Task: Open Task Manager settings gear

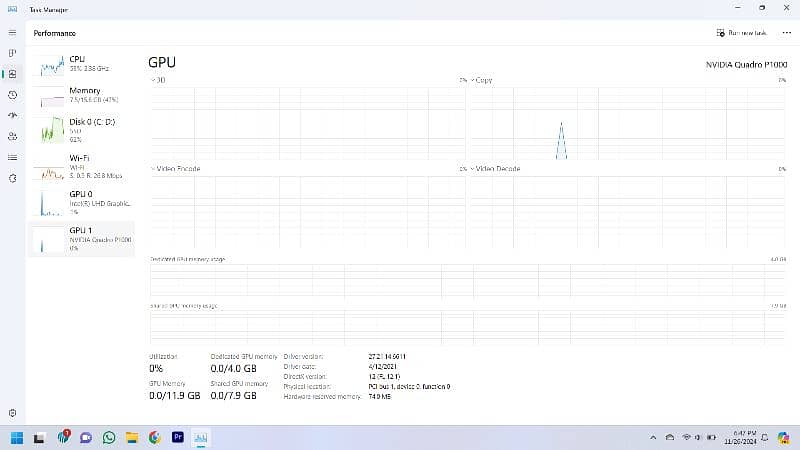Action: point(12,412)
